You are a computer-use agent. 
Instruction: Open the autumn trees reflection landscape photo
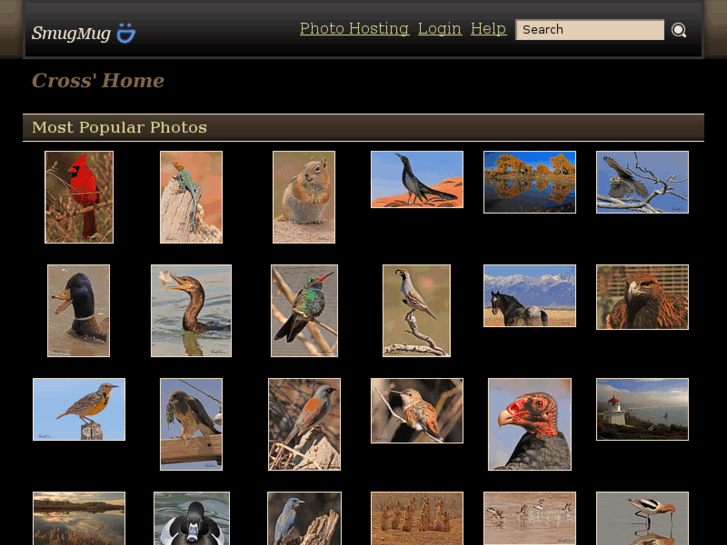(529, 182)
